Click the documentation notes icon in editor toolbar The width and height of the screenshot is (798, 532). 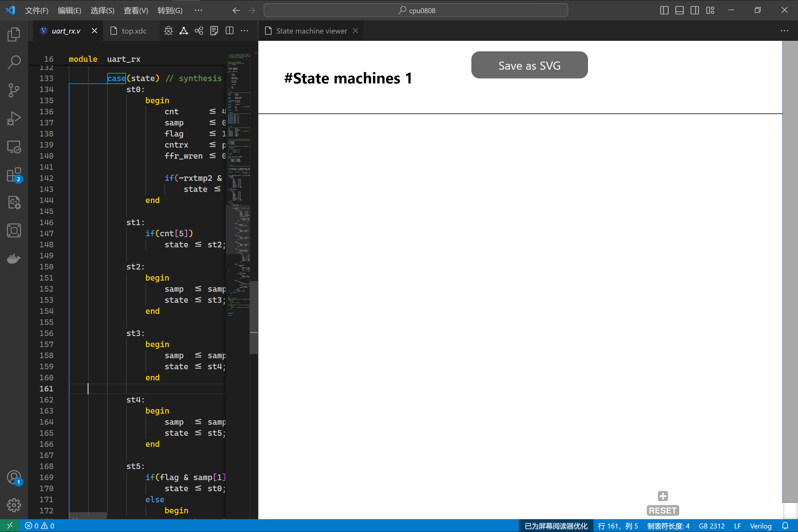[214, 31]
